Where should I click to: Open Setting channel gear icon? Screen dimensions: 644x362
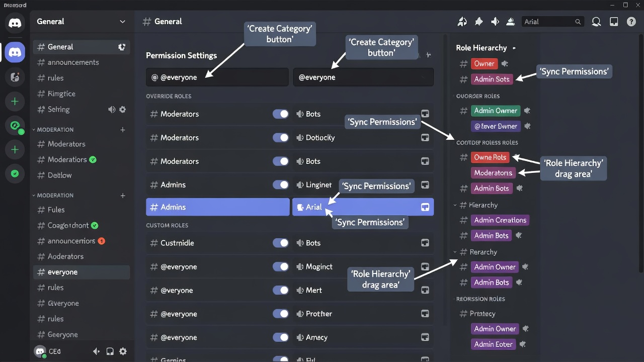tap(122, 109)
